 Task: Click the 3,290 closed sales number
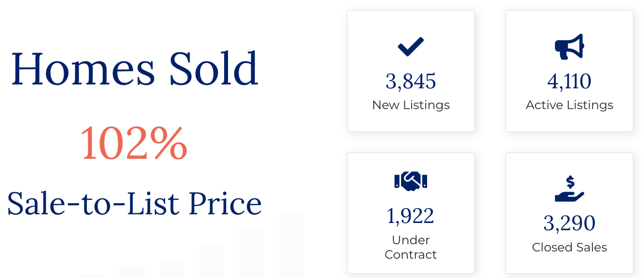(569, 223)
